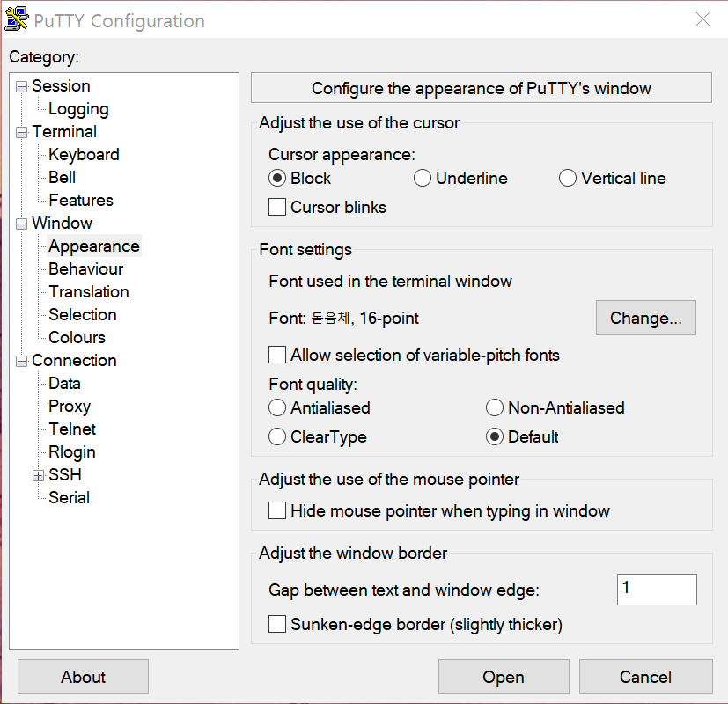Image resolution: width=728 pixels, height=704 pixels.
Task: Click the Cancel button
Action: [646, 677]
